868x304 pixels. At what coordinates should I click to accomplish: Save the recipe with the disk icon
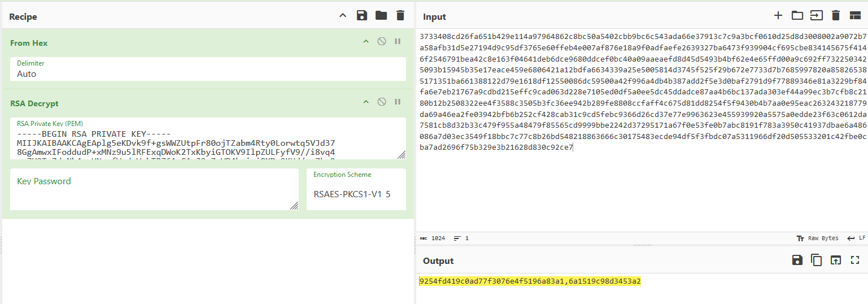click(x=362, y=16)
